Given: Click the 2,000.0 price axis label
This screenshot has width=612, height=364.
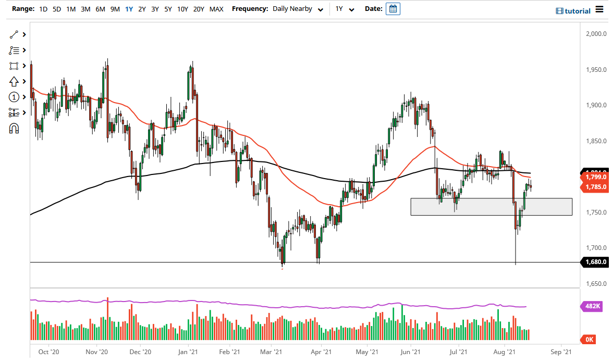Looking at the screenshot, I should (x=596, y=34).
